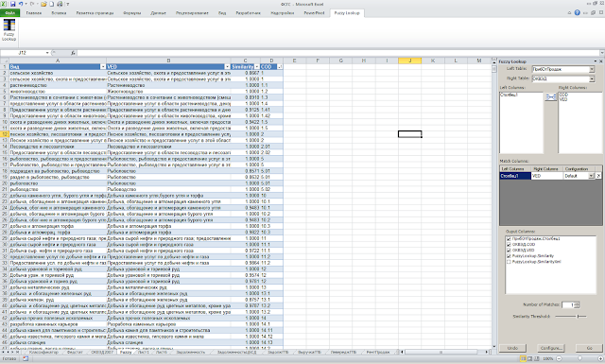Open Excel help via blue question mark
Image resolution: width=605 pixels, height=364 pixels.
point(578,12)
